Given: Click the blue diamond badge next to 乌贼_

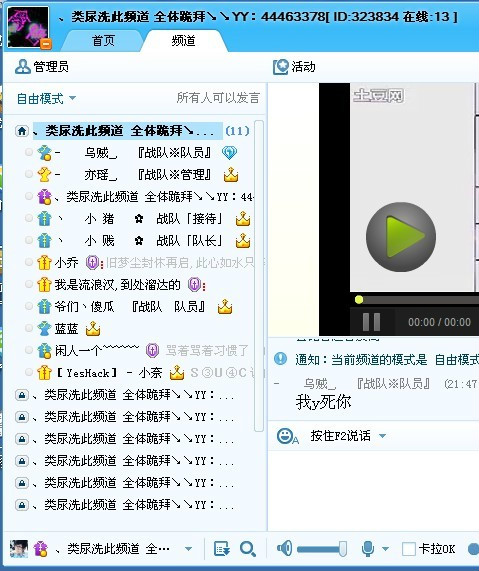Looking at the screenshot, I should click(229, 153).
